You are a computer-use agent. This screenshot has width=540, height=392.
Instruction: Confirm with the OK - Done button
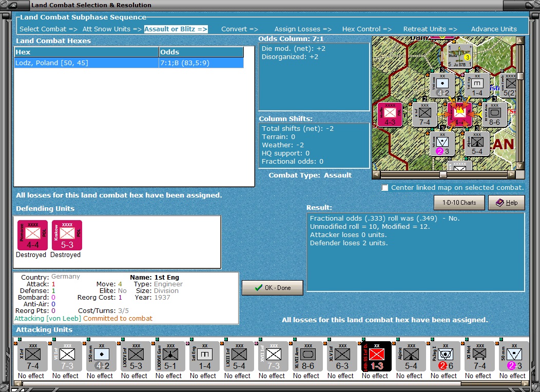(273, 288)
